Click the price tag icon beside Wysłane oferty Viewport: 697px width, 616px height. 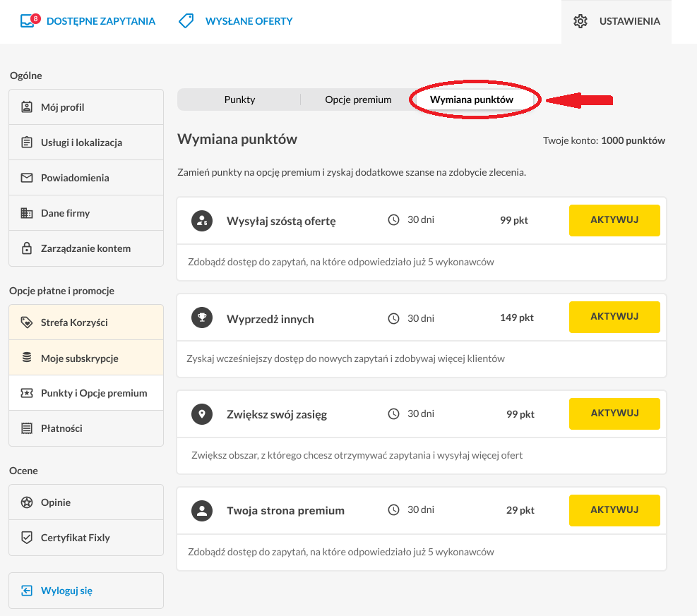(x=186, y=21)
